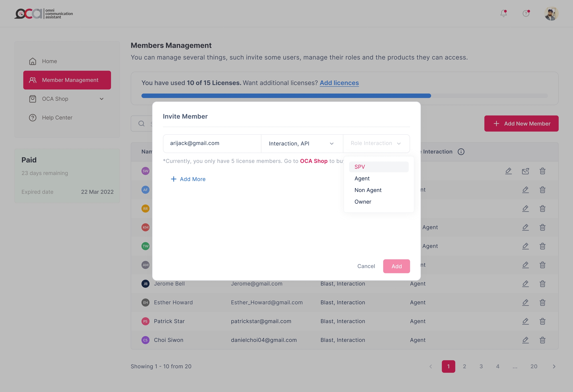This screenshot has width=573, height=392.
Task: Delete Choi Siwon using trash icon
Action: 542,340
